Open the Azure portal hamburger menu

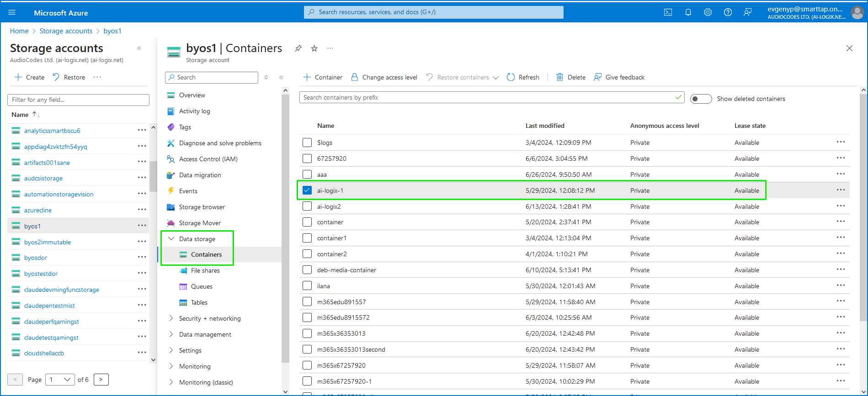coord(12,12)
